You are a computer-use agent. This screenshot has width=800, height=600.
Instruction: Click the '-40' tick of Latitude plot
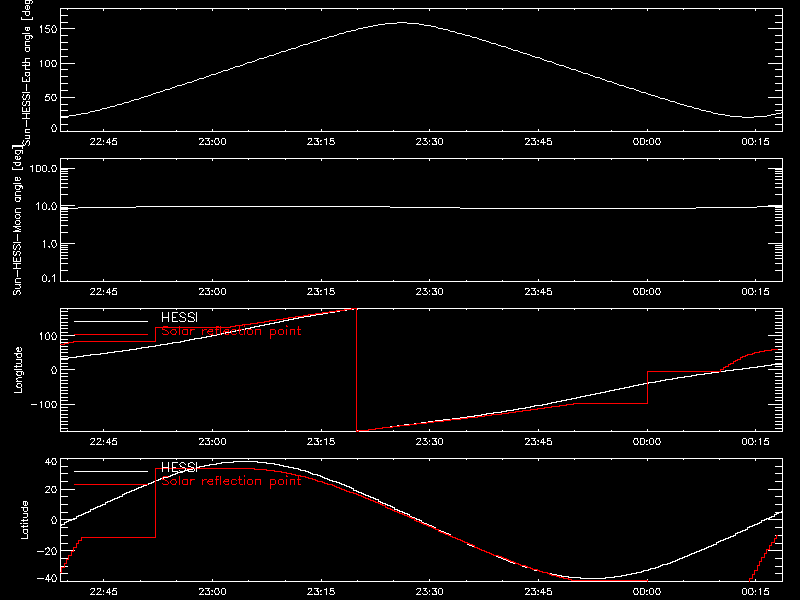point(47,578)
